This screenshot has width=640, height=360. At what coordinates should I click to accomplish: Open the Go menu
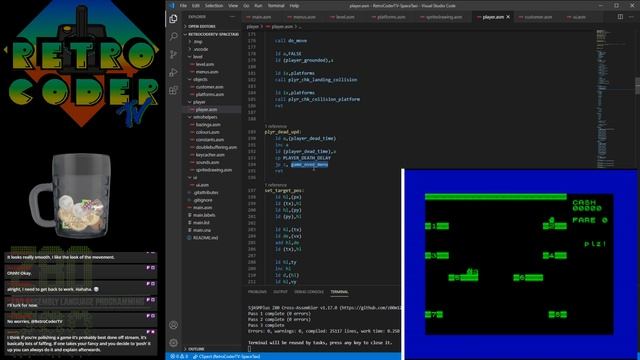point(246,6)
